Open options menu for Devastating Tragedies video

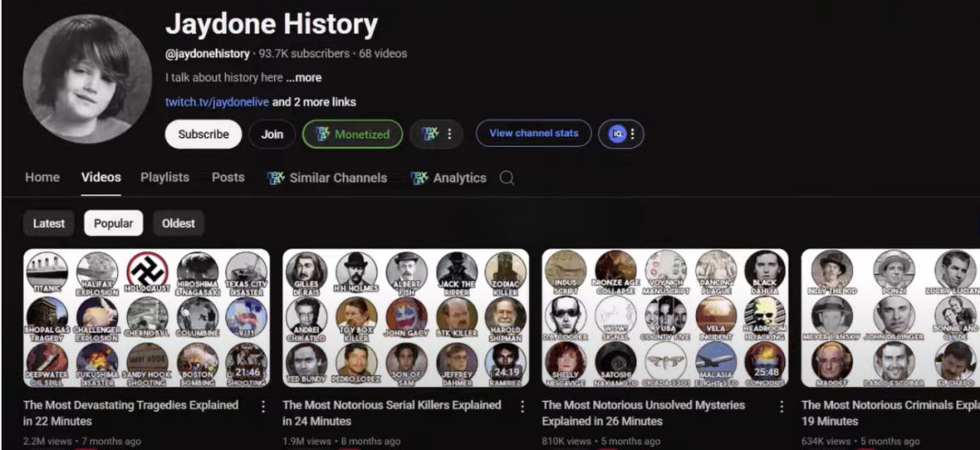263,406
